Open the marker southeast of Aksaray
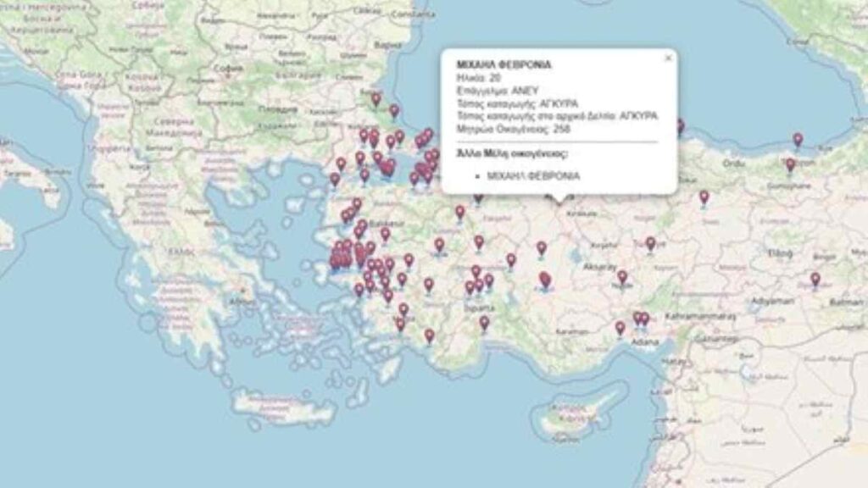 [621, 277]
